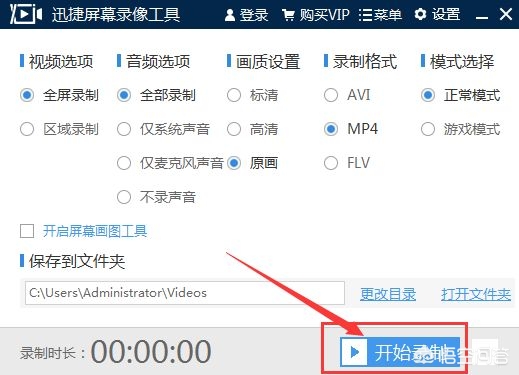This screenshot has height=375, width=519.
Task: Click the save folder path field
Action: (x=185, y=293)
